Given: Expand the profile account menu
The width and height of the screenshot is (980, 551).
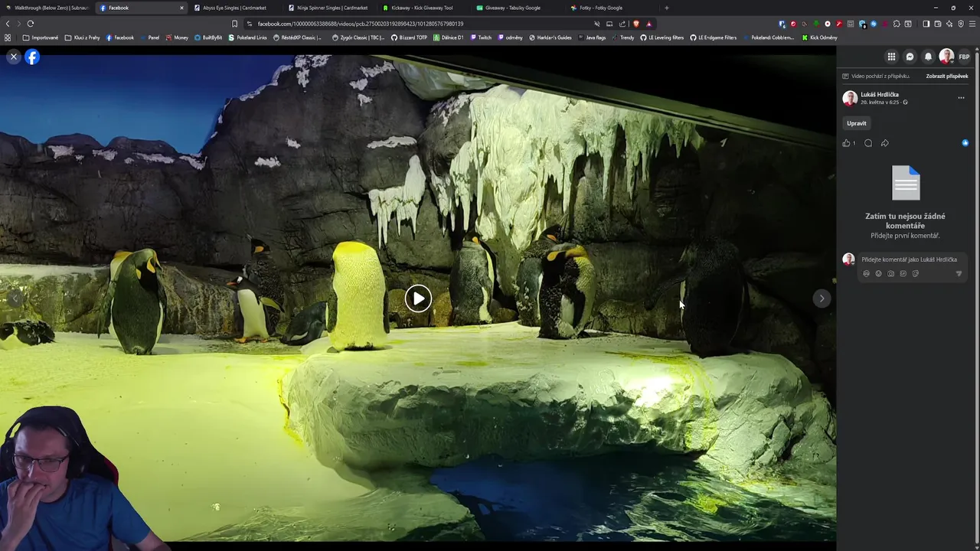Looking at the screenshot, I should point(947,57).
